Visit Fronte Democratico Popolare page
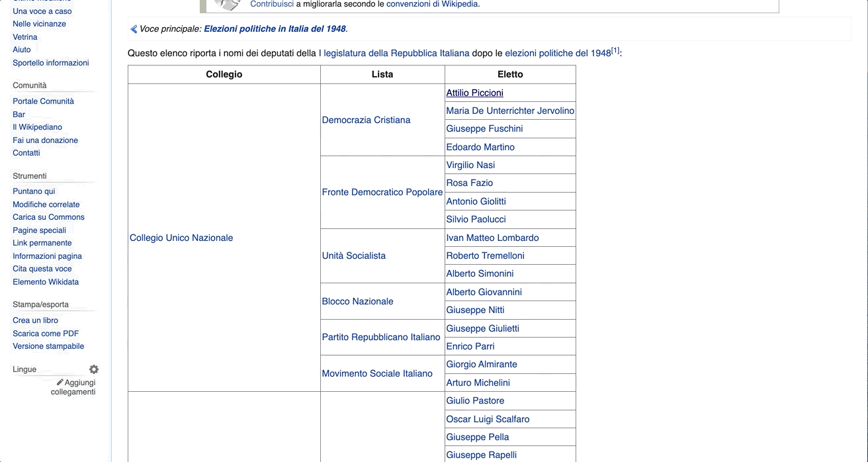 click(382, 193)
